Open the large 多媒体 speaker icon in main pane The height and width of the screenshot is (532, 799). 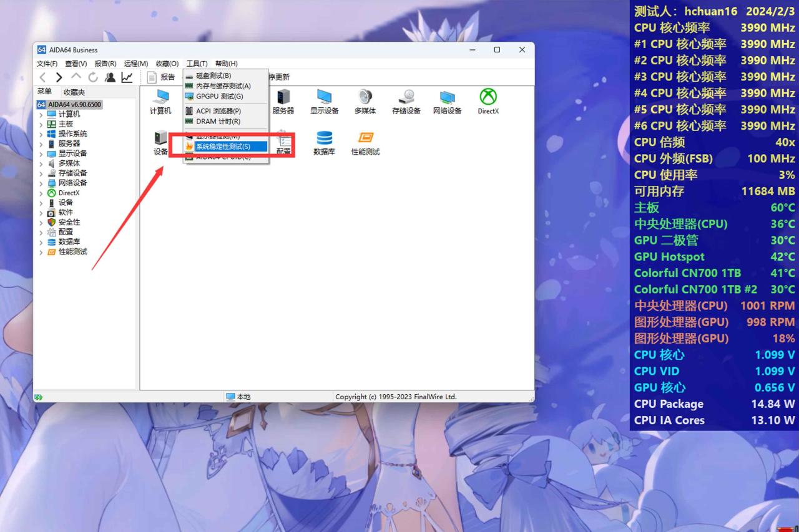click(x=365, y=102)
